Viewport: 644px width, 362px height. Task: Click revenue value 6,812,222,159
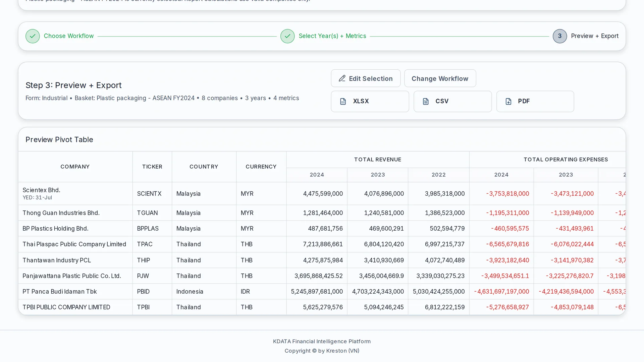[x=445, y=307]
